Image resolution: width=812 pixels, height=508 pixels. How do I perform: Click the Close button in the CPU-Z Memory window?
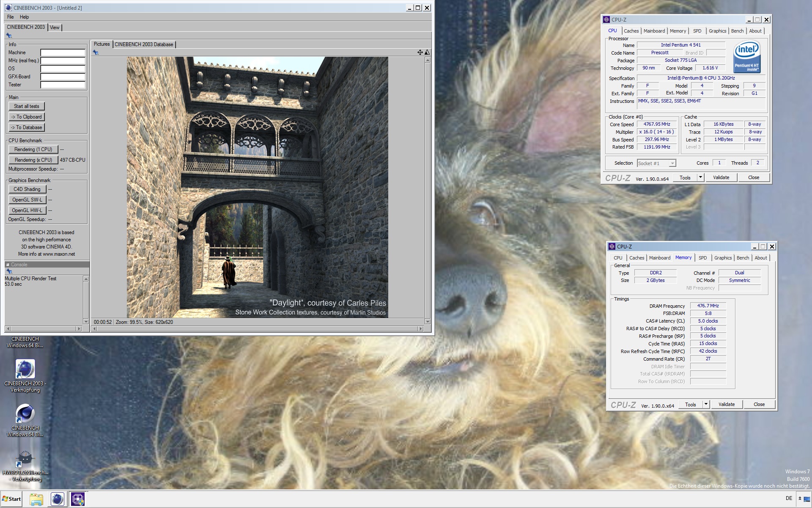pos(759,404)
